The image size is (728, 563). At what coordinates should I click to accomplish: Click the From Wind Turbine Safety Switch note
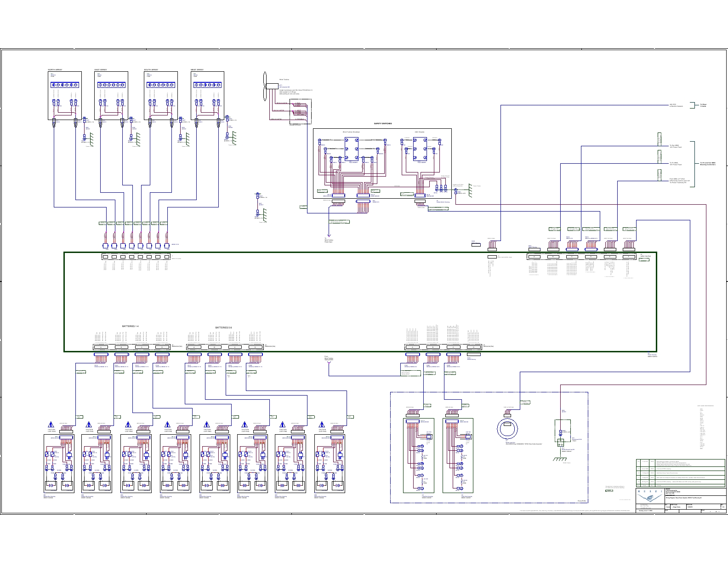329,358
